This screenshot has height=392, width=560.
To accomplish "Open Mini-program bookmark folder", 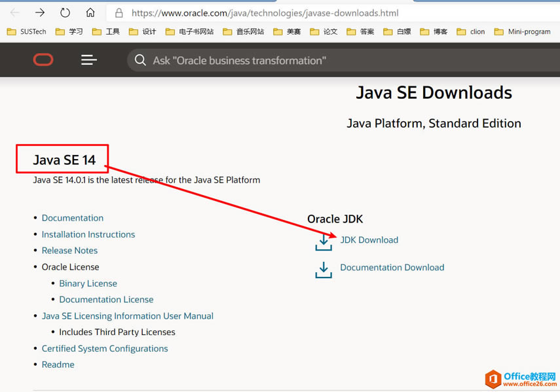I will tap(523, 32).
